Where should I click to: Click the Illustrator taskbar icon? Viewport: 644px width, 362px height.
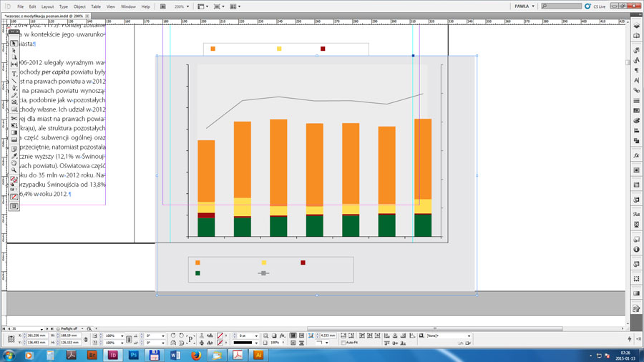tap(258, 355)
